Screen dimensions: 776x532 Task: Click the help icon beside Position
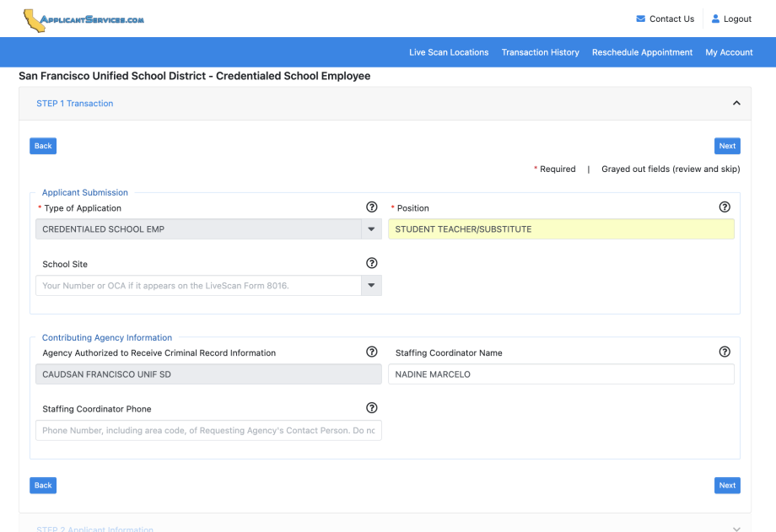[x=725, y=207]
